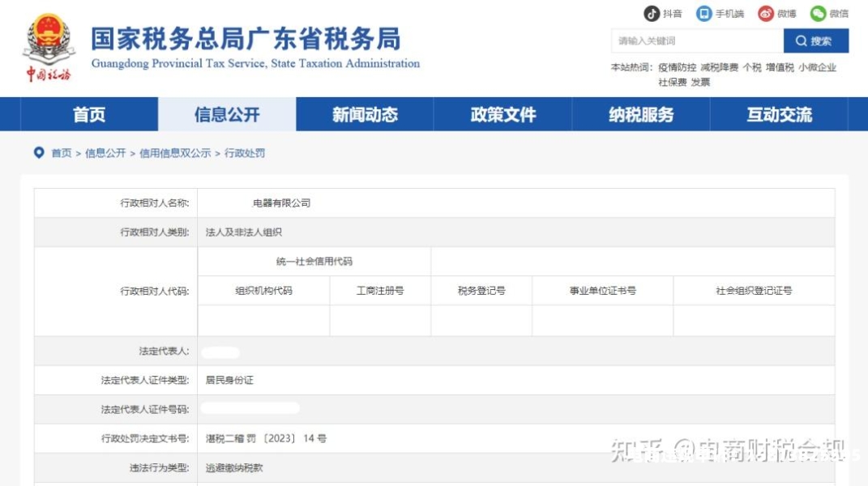This screenshot has width=868, height=486.
Task: Click the 手机端 mobile icon
Action: pos(704,14)
